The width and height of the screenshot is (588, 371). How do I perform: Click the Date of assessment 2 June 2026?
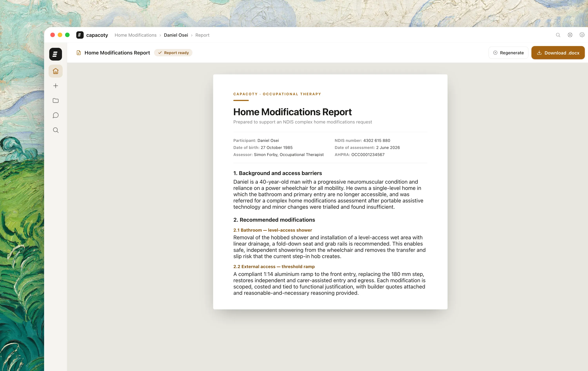point(367,148)
